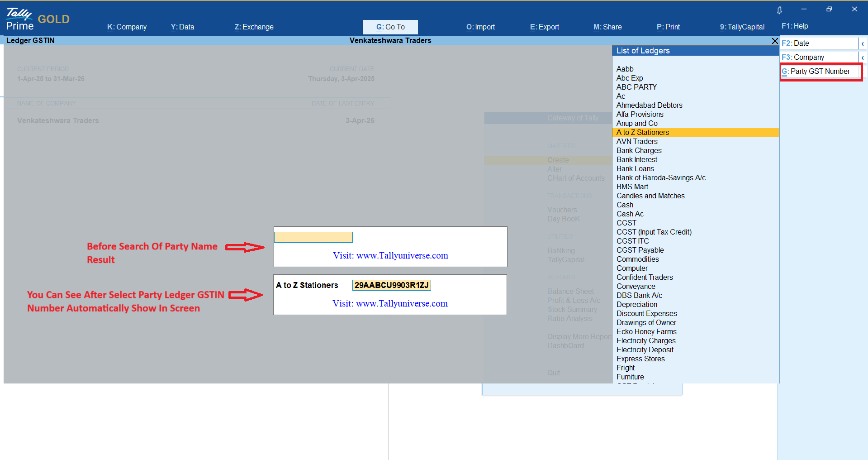Viewport: 868px width, 460px height.
Task: Choose Bank of Baroda-Savings A/c ledger
Action: [660, 178]
